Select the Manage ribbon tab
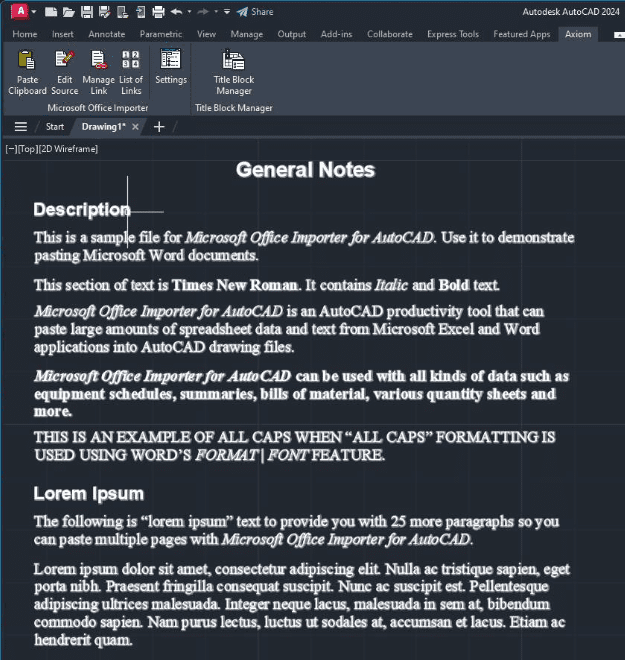The image size is (625, 660). click(x=247, y=34)
